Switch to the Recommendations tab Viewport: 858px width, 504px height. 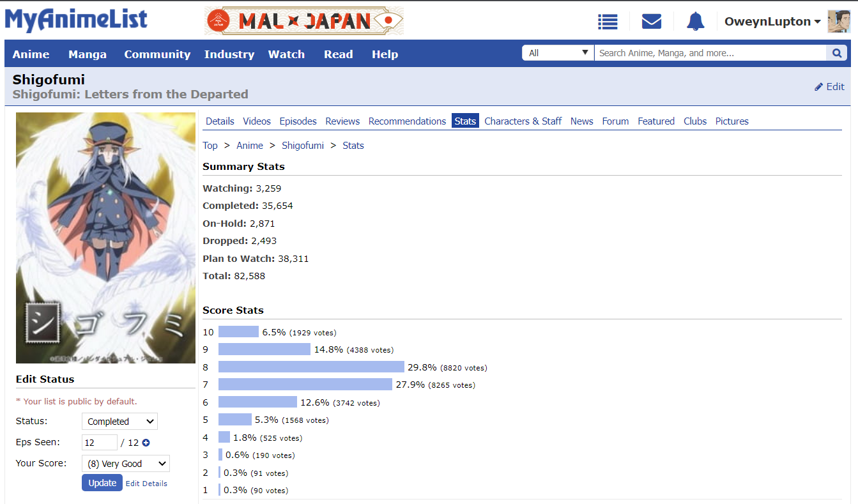click(407, 121)
